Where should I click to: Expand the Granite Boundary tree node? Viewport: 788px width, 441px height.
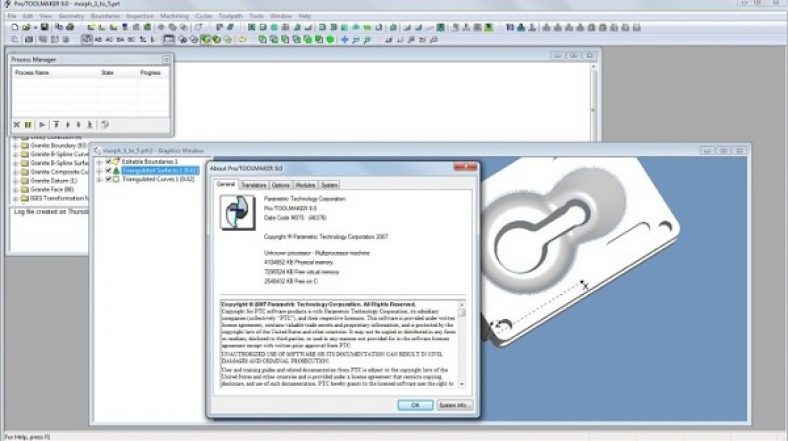click(16, 146)
